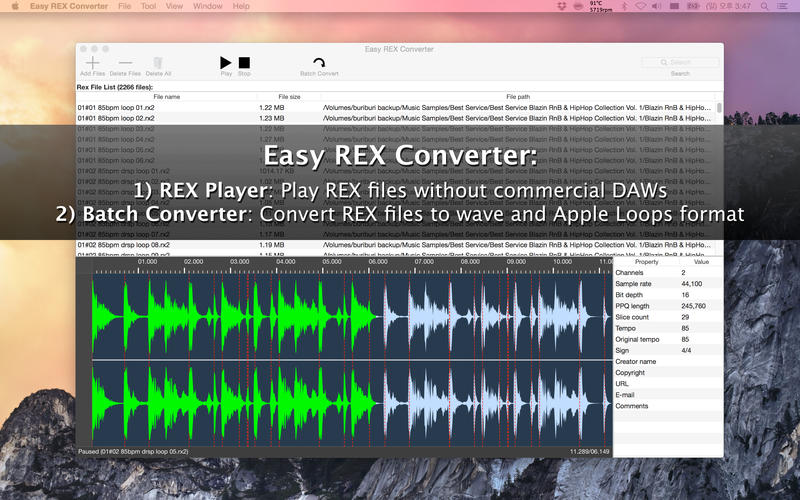The width and height of the screenshot is (800, 500).
Task: Select file 01#01 85bpm loop 01.rx2
Action: [x=396, y=108]
